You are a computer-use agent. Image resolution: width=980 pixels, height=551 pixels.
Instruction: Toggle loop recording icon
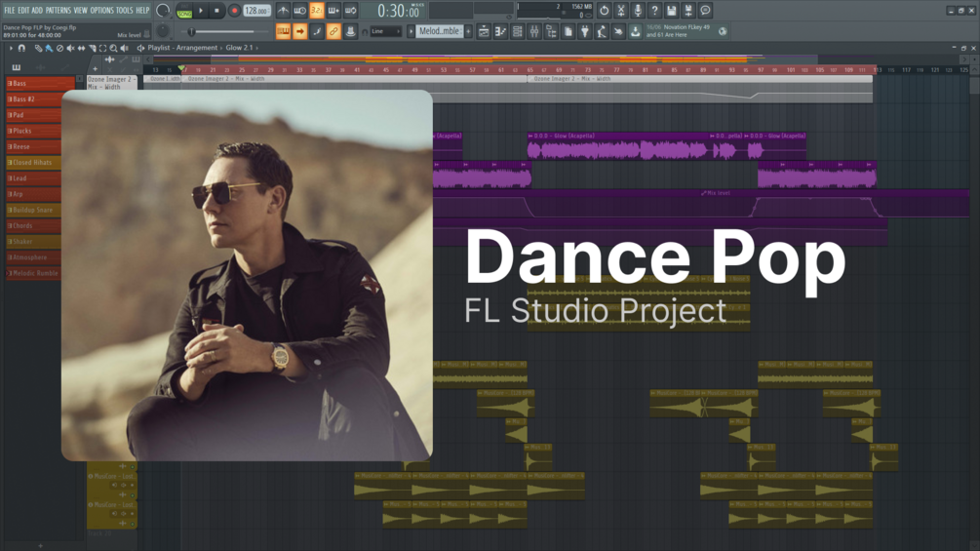(351, 11)
